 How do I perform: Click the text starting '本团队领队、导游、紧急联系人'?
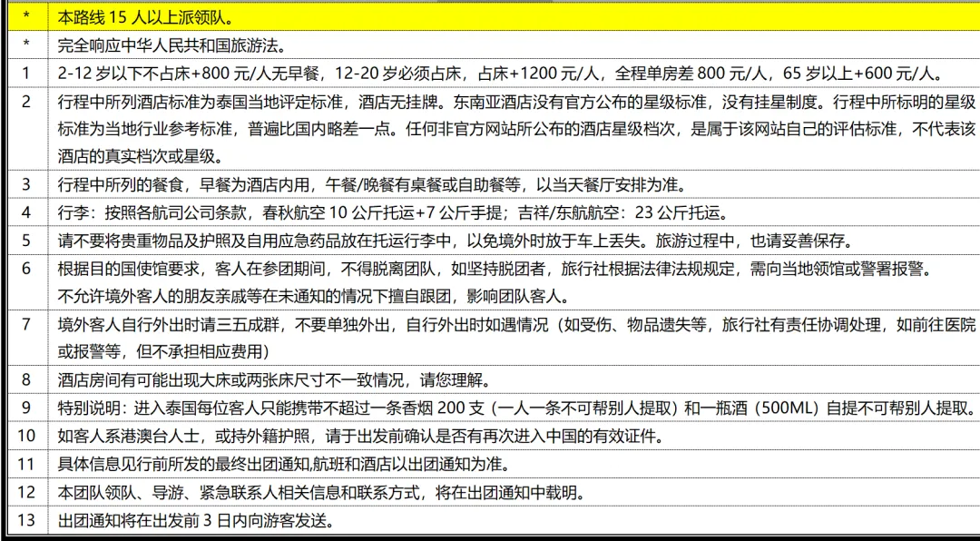click(x=322, y=493)
